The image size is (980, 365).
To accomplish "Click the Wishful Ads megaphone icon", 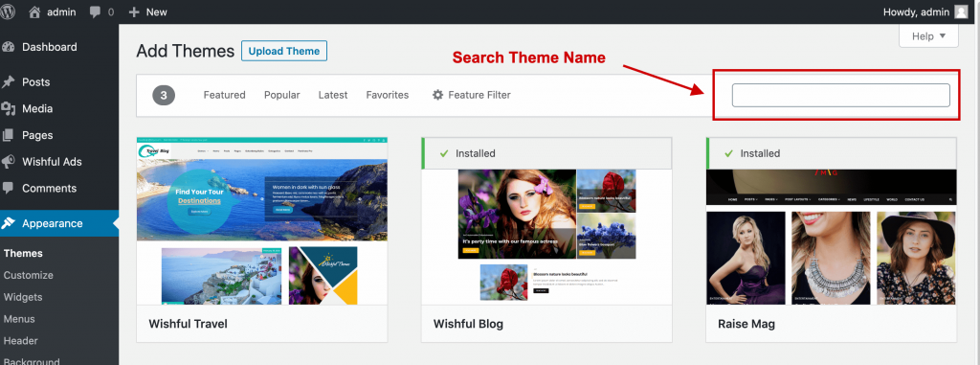I will pyautogui.click(x=8, y=162).
